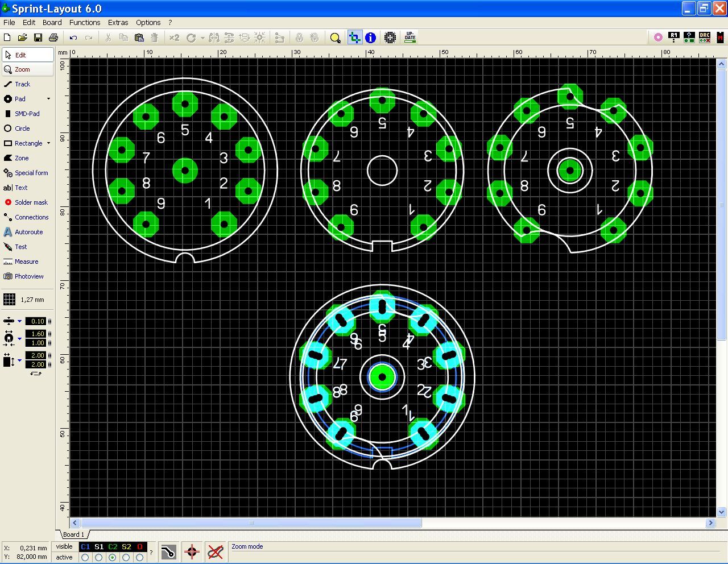The image size is (728, 564).
Task: Select the Track tool
Action: tap(27, 84)
